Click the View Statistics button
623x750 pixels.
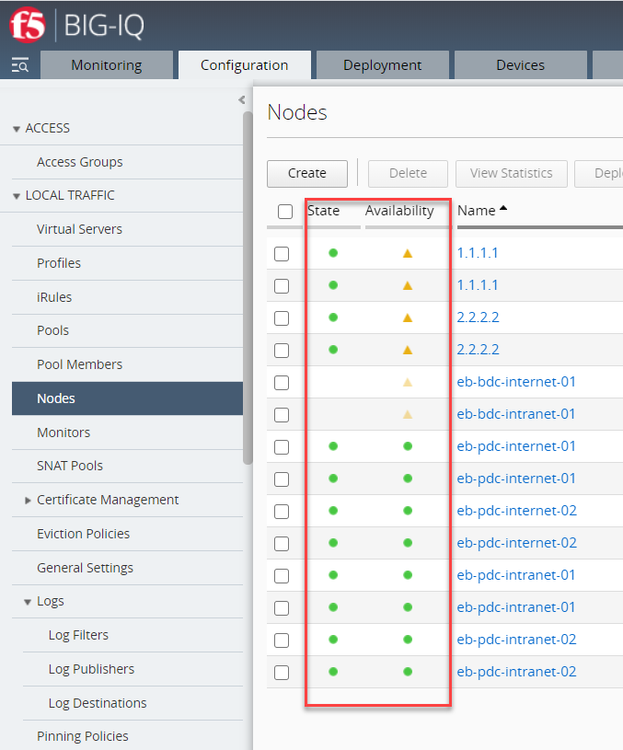tap(511, 173)
